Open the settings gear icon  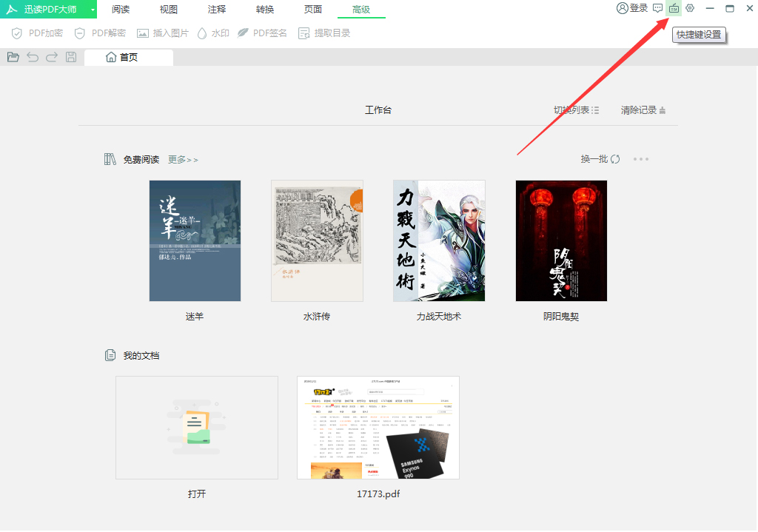click(691, 10)
